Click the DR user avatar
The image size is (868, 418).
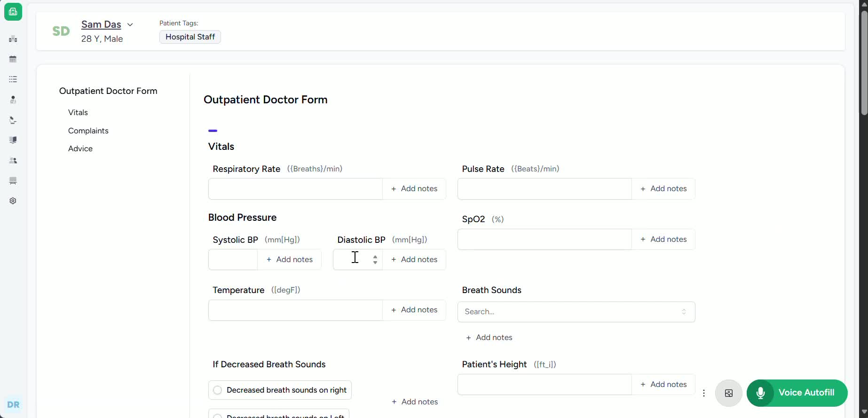click(13, 404)
